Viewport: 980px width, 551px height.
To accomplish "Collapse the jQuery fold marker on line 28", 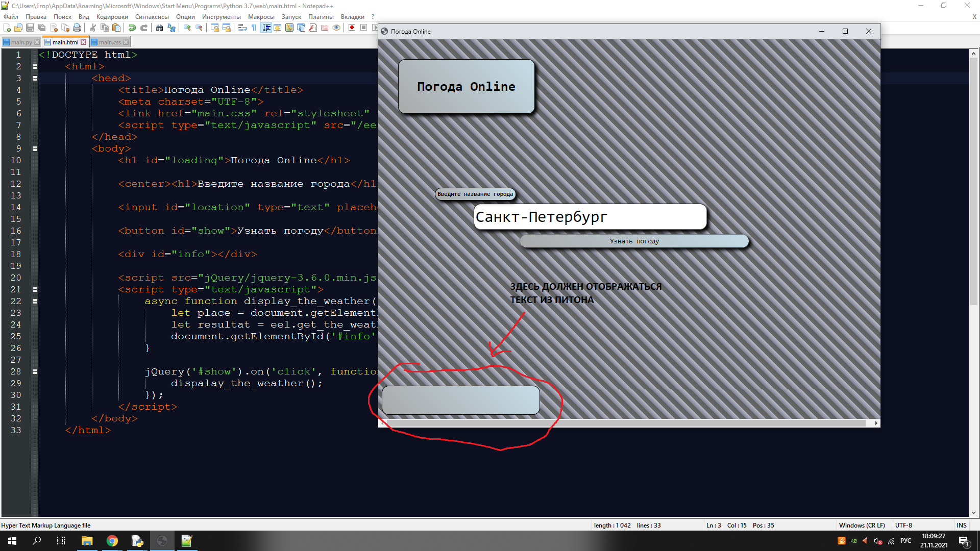I will (x=35, y=371).
